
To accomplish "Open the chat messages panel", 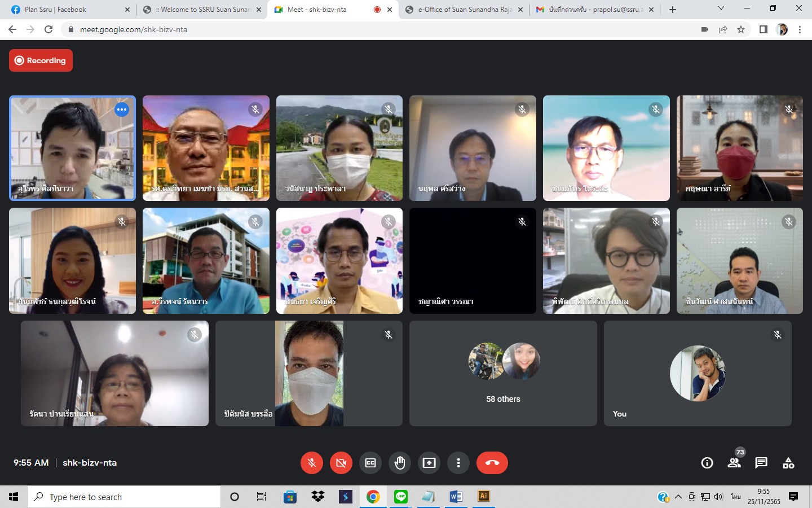I will (x=761, y=463).
